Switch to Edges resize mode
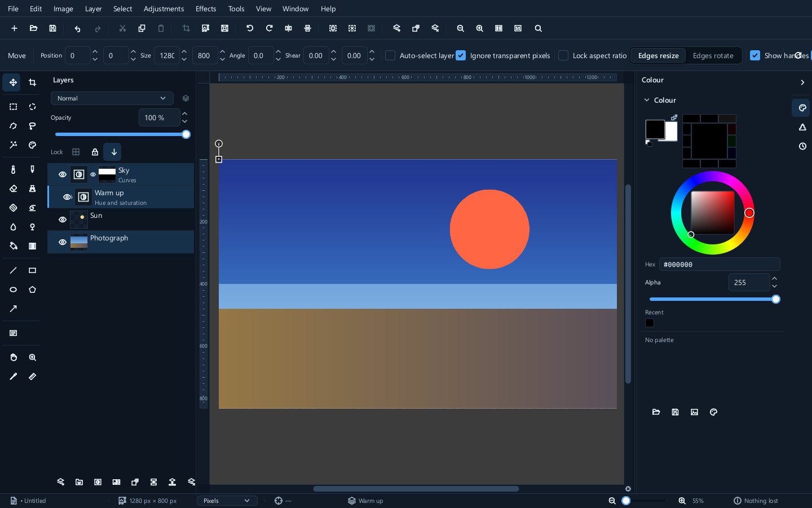Screen dimensions: 812x508 pyautogui.click(x=658, y=55)
